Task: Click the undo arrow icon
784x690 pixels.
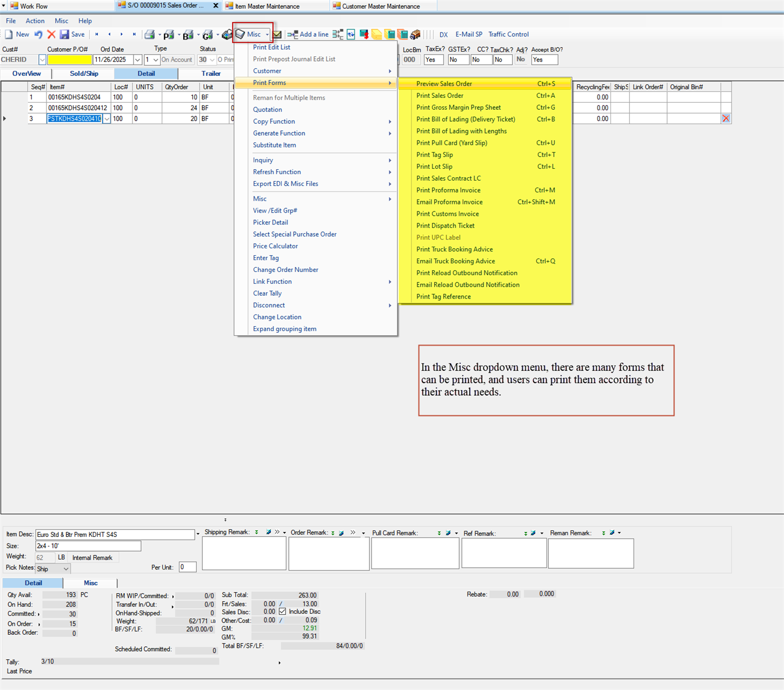Action: click(x=38, y=35)
